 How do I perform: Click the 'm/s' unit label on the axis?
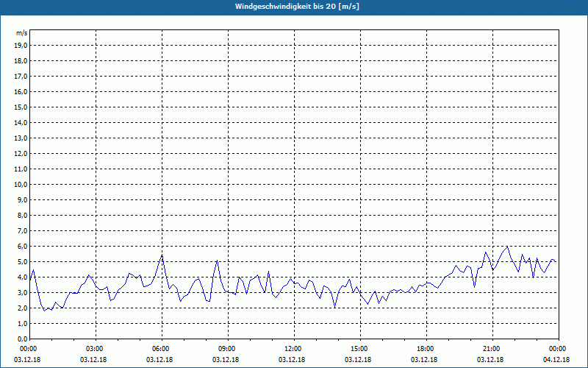21,33
